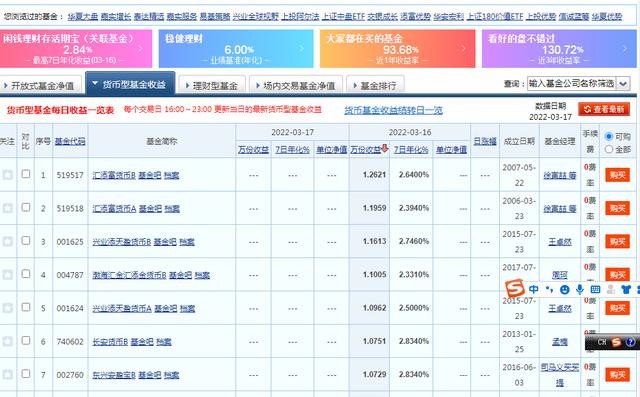Viewport: 640px width, 397px height.
Task: Check the compare box for fund 740602
Action: pyautogui.click(x=26, y=340)
